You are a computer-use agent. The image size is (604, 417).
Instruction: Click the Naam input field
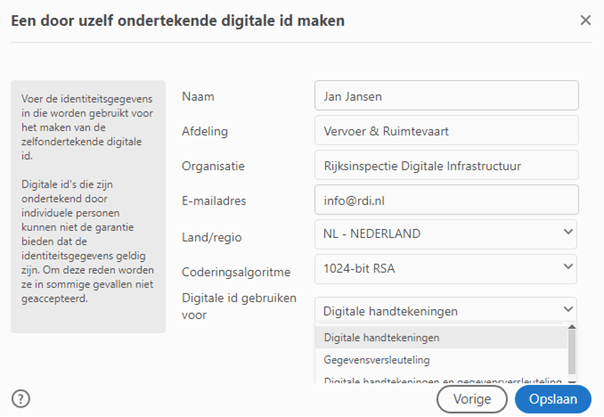pos(446,96)
